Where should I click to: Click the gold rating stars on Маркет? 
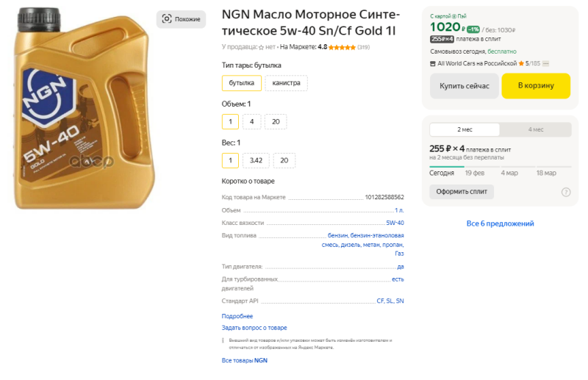(342, 47)
